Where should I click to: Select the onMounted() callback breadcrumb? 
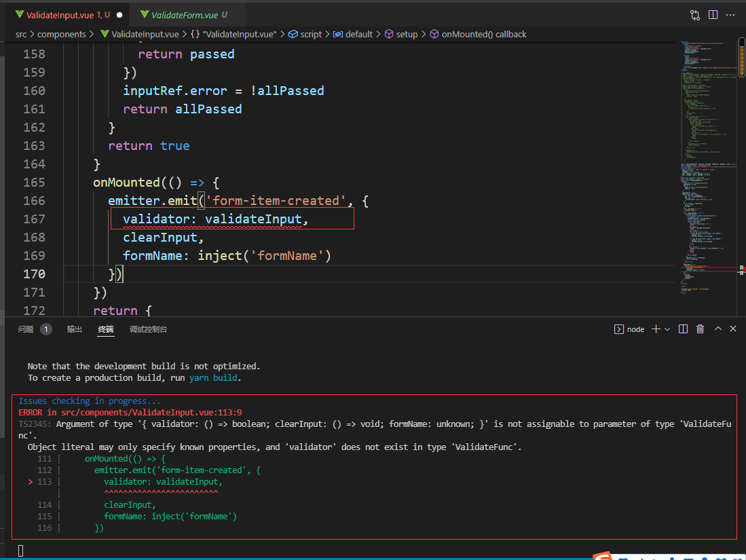(x=483, y=34)
